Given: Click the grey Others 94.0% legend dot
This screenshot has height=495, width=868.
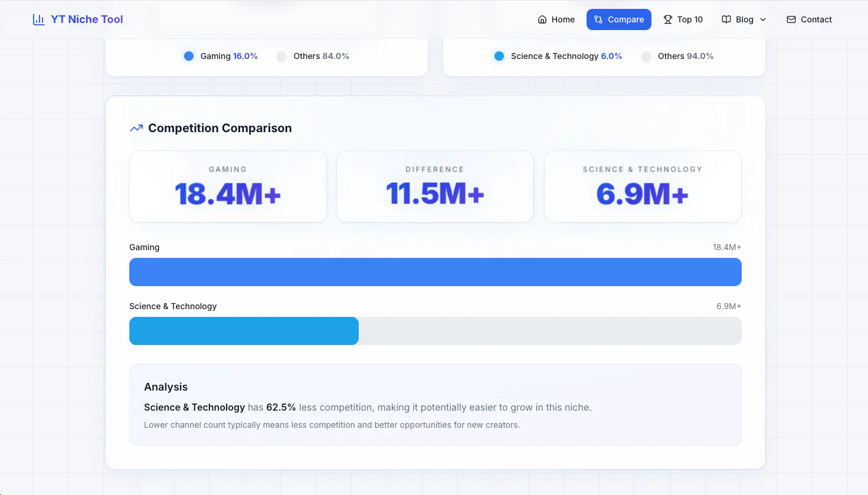Looking at the screenshot, I should [646, 56].
